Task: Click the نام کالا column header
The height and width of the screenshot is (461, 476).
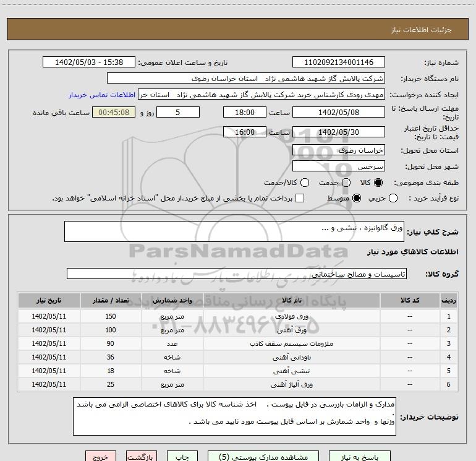Action: (292, 300)
